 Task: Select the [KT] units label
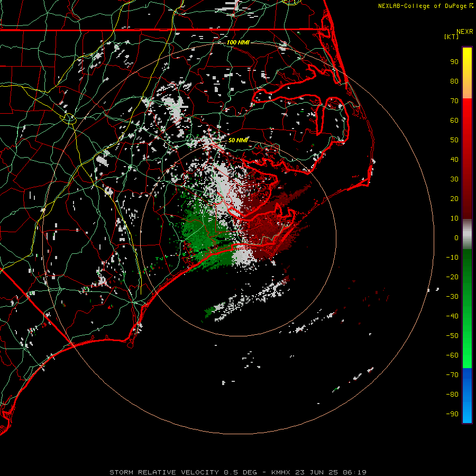click(451, 36)
